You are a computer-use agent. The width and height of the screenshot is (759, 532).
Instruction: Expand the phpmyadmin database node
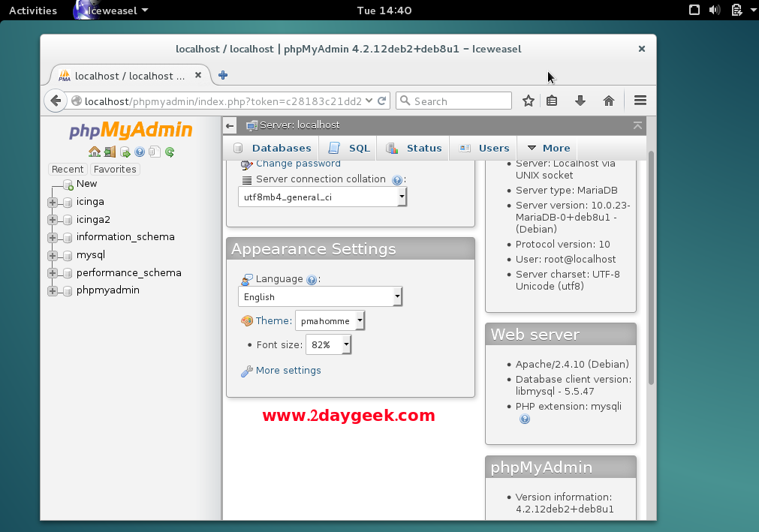[53, 290]
